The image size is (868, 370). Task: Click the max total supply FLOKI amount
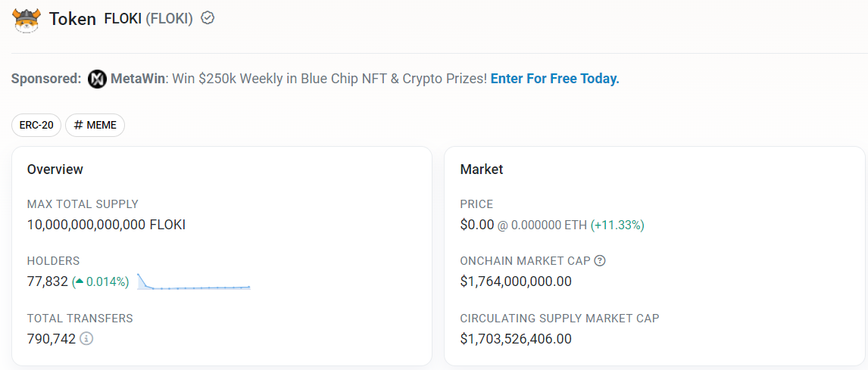(106, 225)
